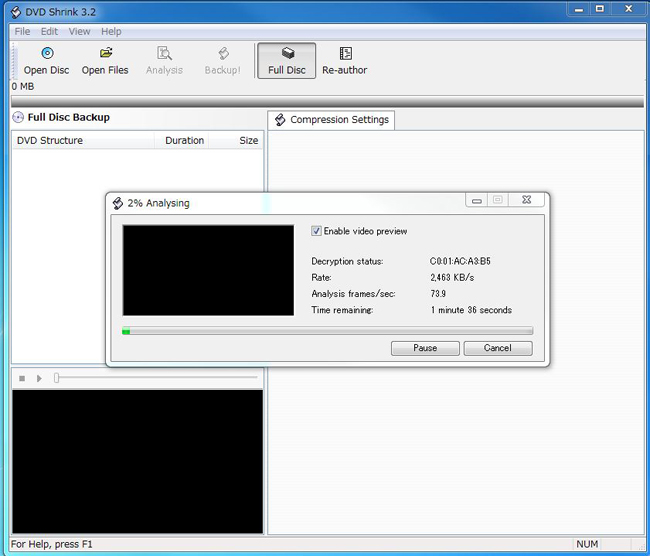Image resolution: width=650 pixels, height=556 pixels.
Task: Click the Size column header
Action: (235, 141)
